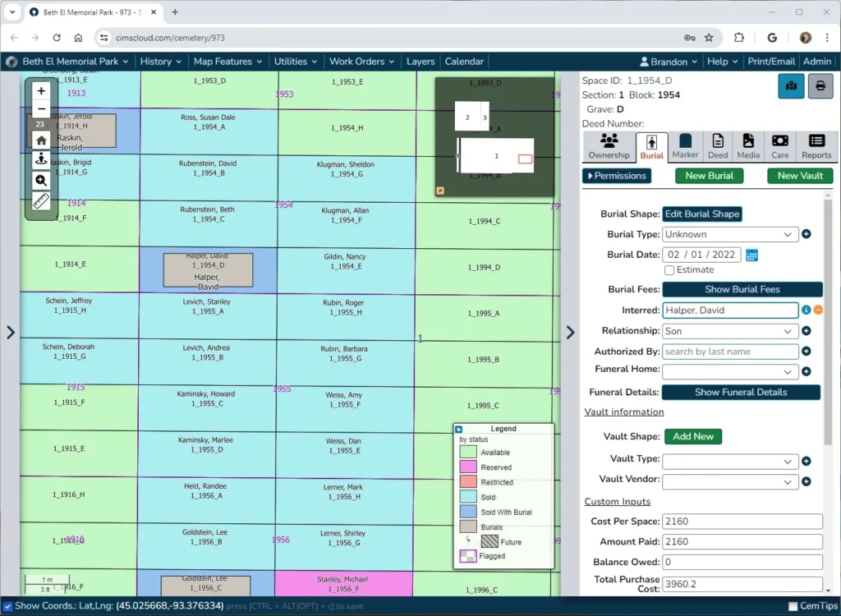Open the Work Orders menu
This screenshot has width=841, height=616.
[362, 62]
